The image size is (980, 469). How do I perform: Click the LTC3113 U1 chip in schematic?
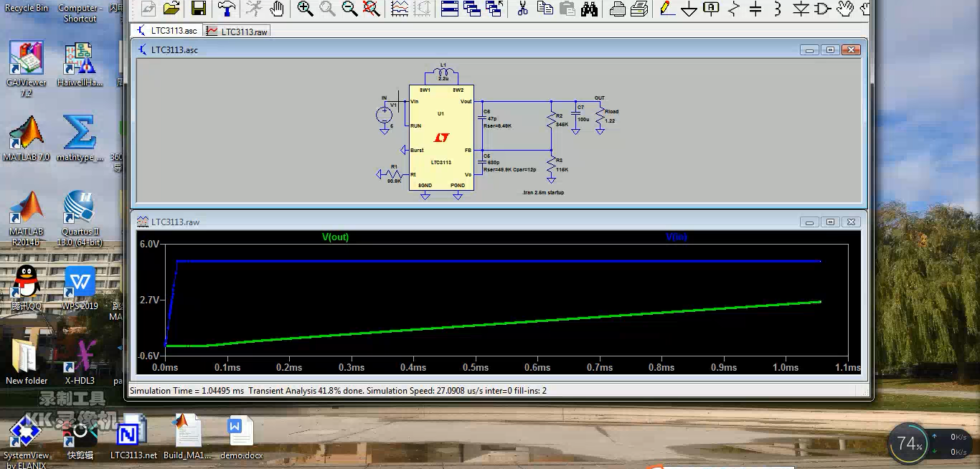tap(441, 138)
